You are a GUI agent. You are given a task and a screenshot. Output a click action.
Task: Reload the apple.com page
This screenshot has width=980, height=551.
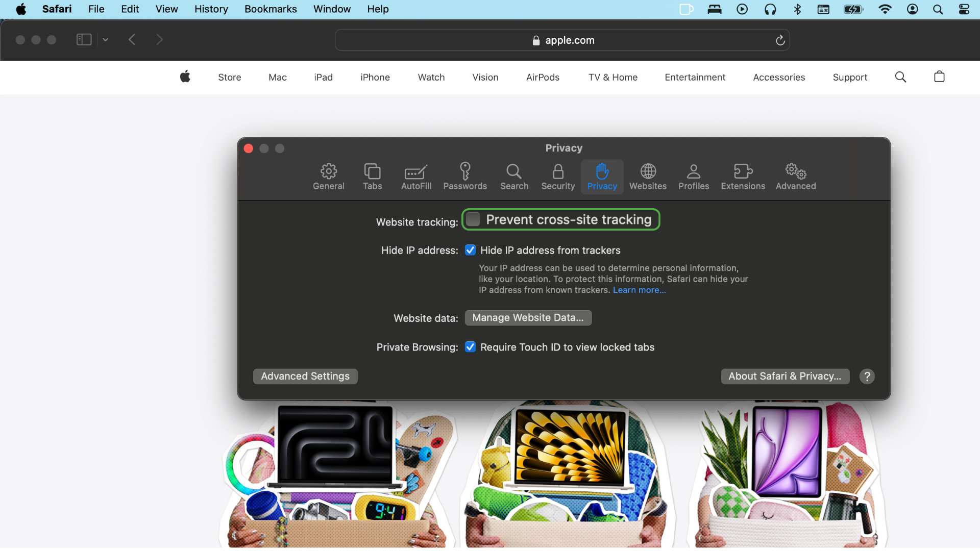click(x=780, y=40)
